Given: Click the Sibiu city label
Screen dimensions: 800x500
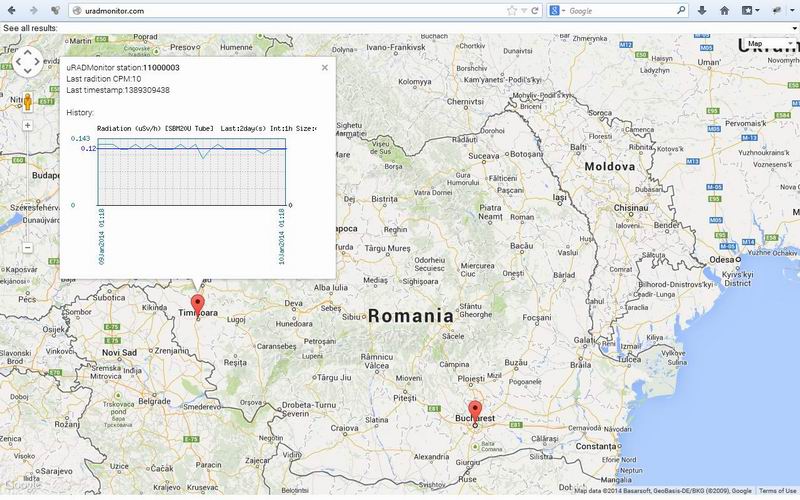Looking at the screenshot, I should (351, 317).
